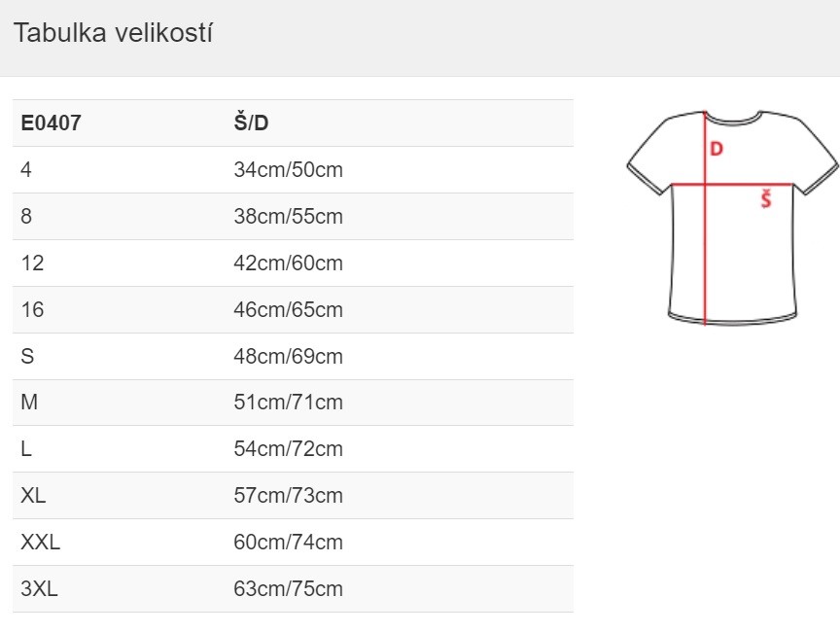The height and width of the screenshot is (633, 840).
Task: Click the 60cm/74cm measurement cell
Action: (288, 542)
